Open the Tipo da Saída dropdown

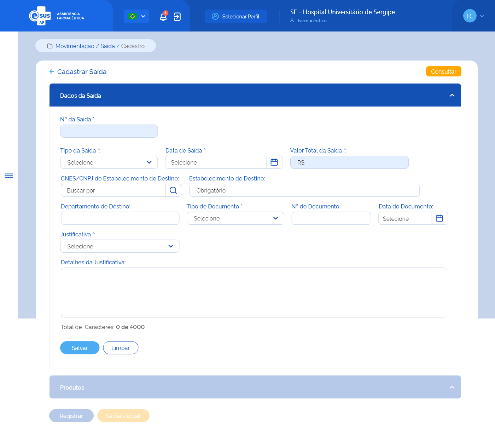tap(109, 162)
